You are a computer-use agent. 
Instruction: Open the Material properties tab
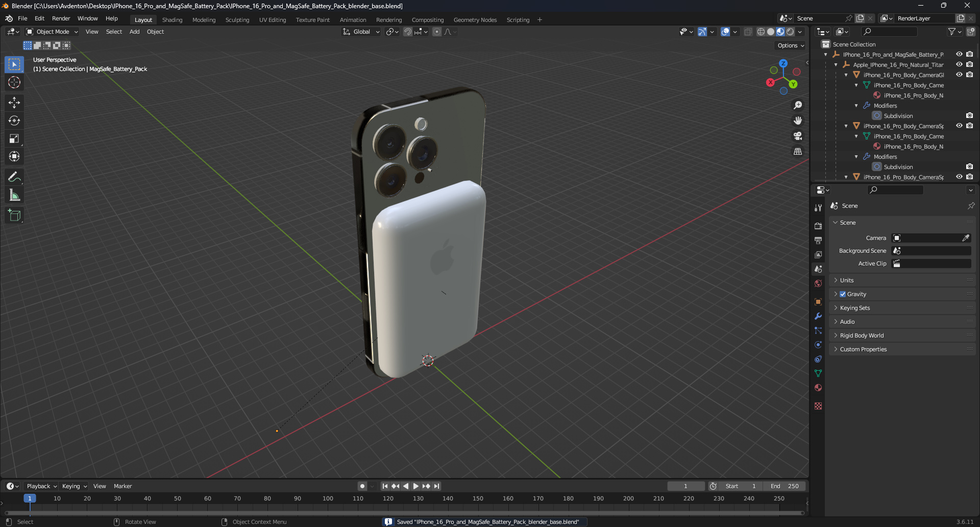tap(818, 388)
